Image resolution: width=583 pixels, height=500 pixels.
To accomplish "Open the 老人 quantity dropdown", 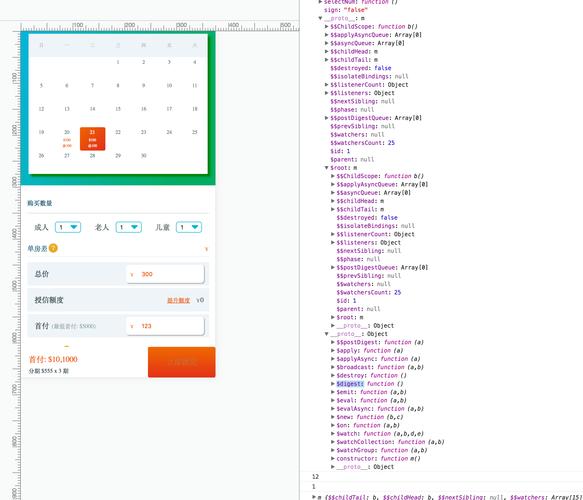I will click(129, 227).
